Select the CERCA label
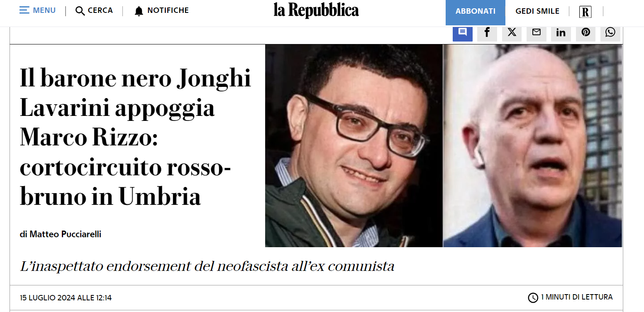644x312 pixels. tap(100, 10)
